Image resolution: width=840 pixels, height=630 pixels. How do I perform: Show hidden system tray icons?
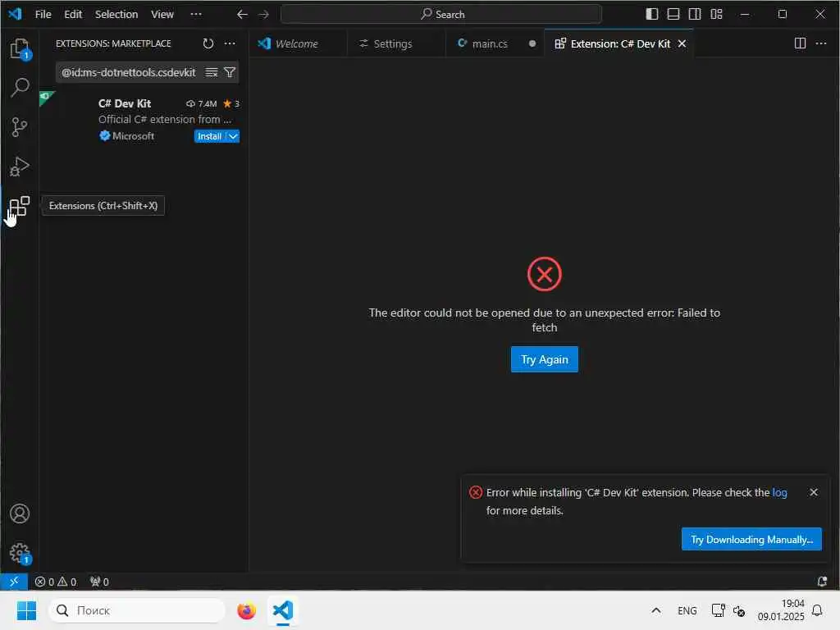[x=655, y=610]
